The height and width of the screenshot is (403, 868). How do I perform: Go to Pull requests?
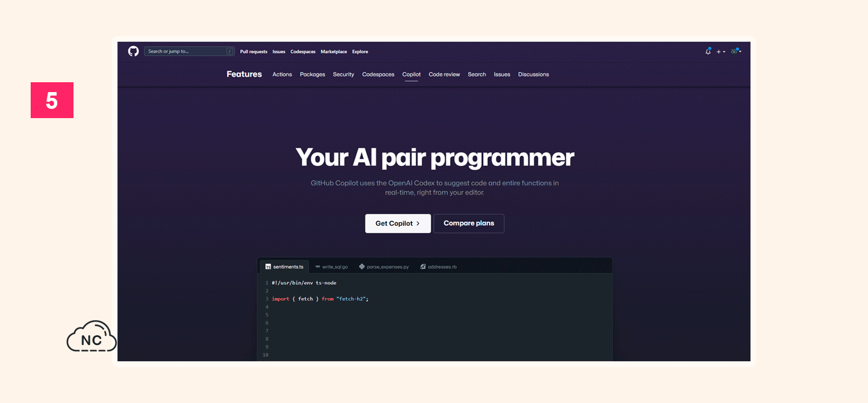click(253, 52)
